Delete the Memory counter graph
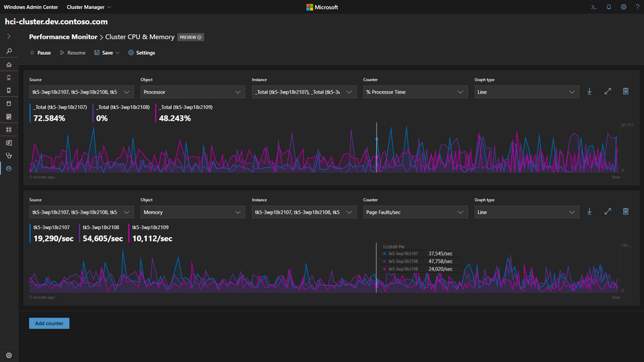This screenshot has height=362, width=644. [x=625, y=212]
